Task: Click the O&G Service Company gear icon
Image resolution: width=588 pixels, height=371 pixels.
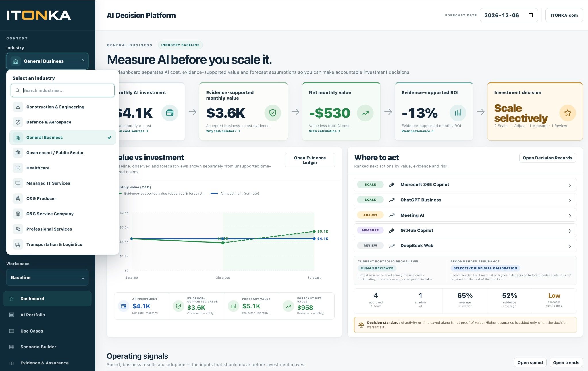Action: (18, 214)
